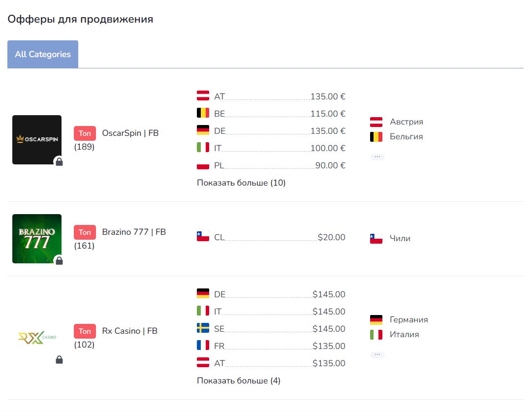The image size is (532, 411).
Task: Click the lock icon under the Rx Casino logo
Action: [x=60, y=359]
